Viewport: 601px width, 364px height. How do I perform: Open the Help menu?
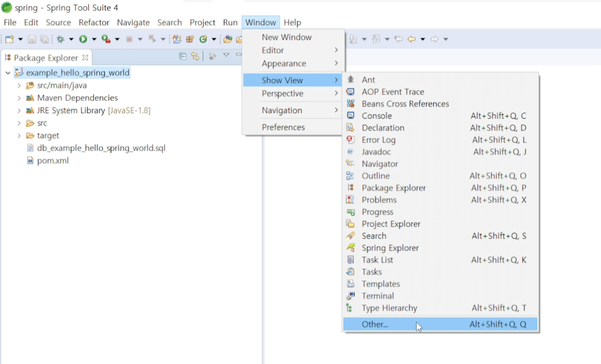pos(292,22)
